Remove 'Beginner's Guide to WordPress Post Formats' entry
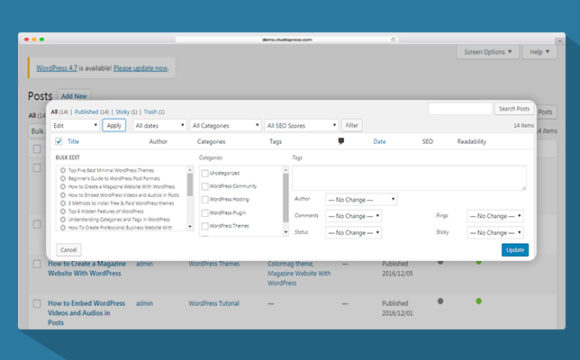Screen dimensions: 580x360 (63, 178)
